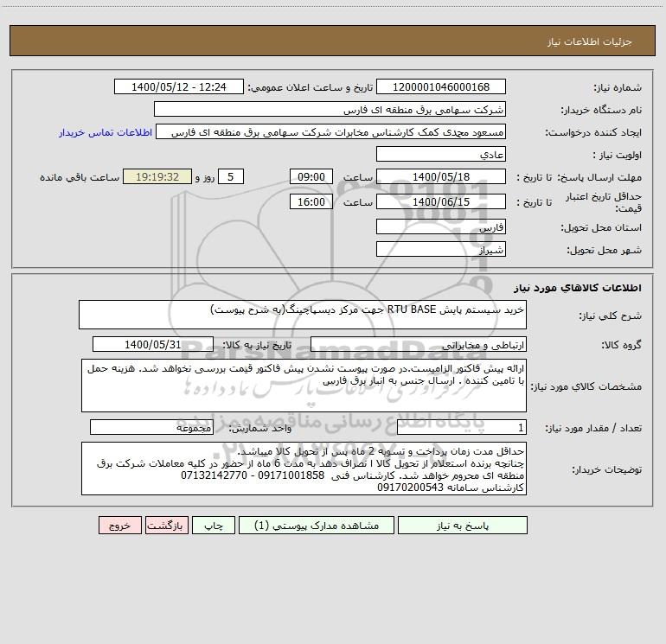Click the unit of measure field مجموعه
Image resolution: width=666 pixels, height=644 pixels.
pyautogui.click(x=151, y=428)
